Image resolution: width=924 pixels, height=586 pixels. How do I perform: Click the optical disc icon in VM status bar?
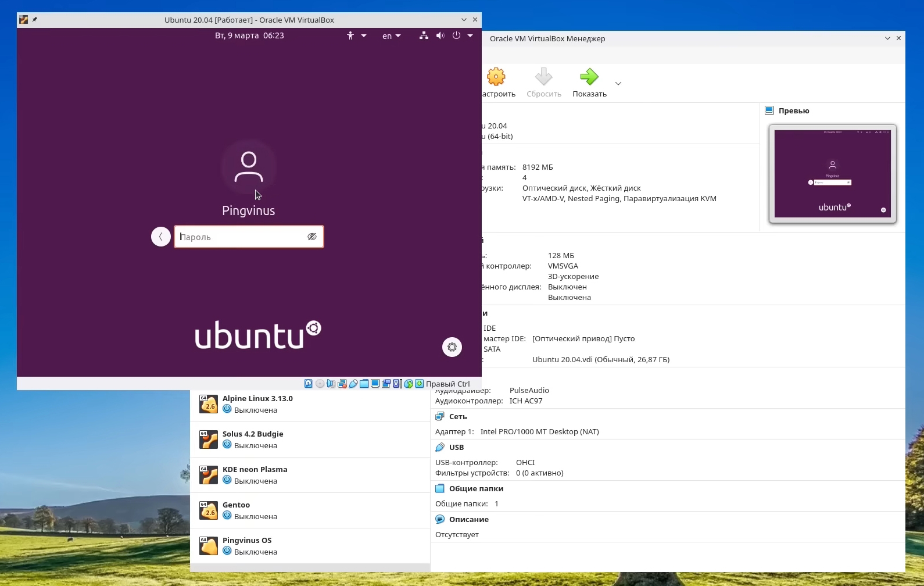pyautogui.click(x=320, y=384)
